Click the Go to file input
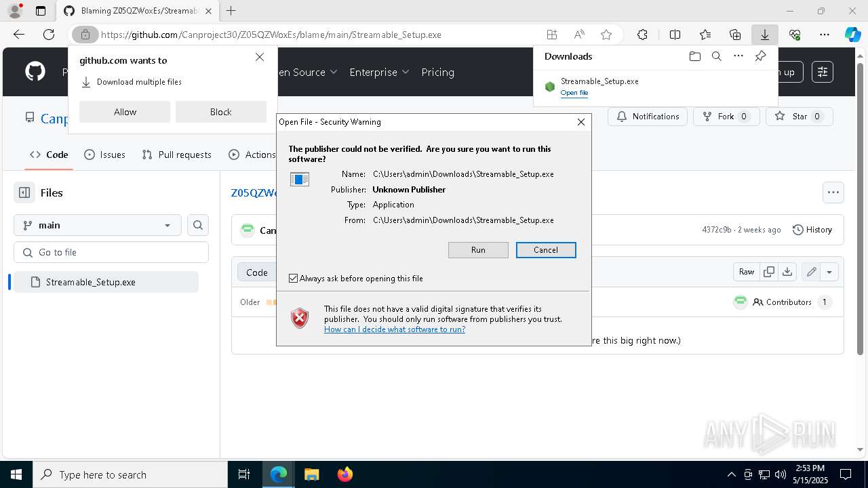Viewport: 868px width, 488px height. pyautogui.click(x=111, y=252)
